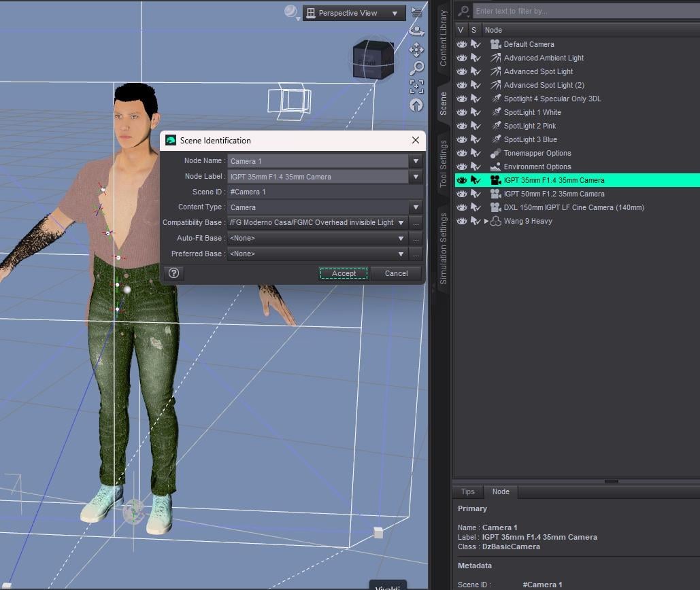
Task: Click the SpotLight 1 White light icon
Action: 495,112
